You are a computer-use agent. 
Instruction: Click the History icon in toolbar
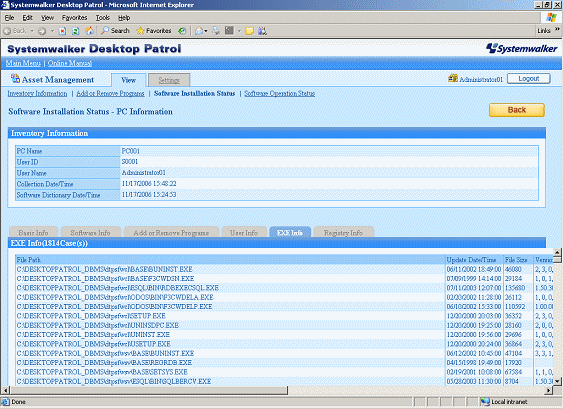click(182, 31)
